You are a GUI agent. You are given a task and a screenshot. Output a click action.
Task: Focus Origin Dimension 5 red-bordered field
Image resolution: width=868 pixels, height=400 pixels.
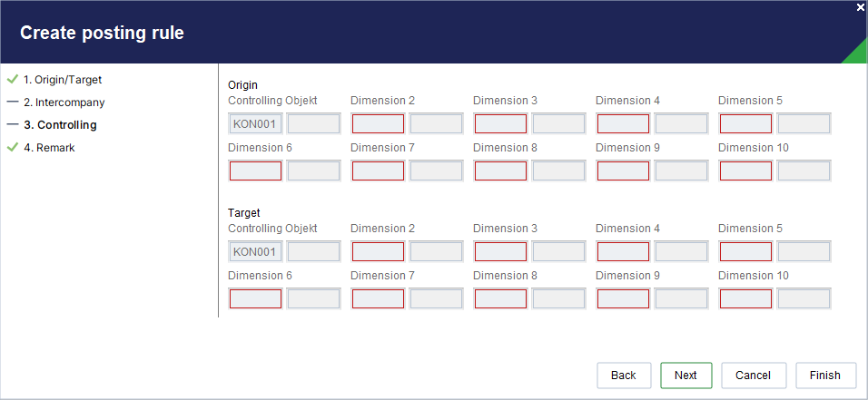(x=745, y=124)
